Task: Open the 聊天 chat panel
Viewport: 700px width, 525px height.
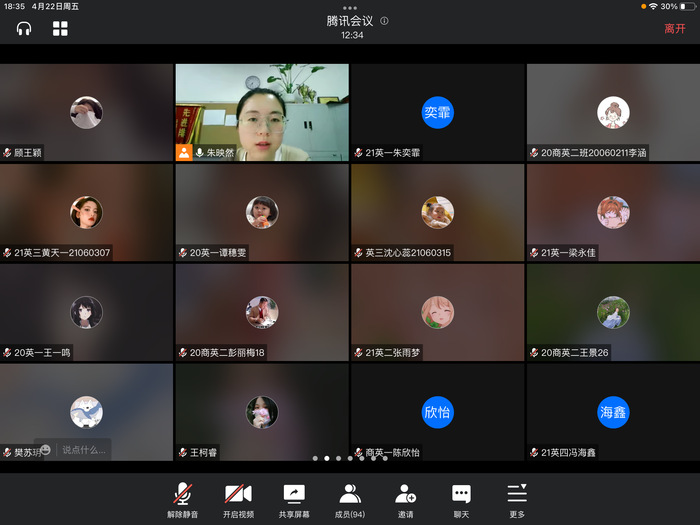Action: [x=461, y=500]
